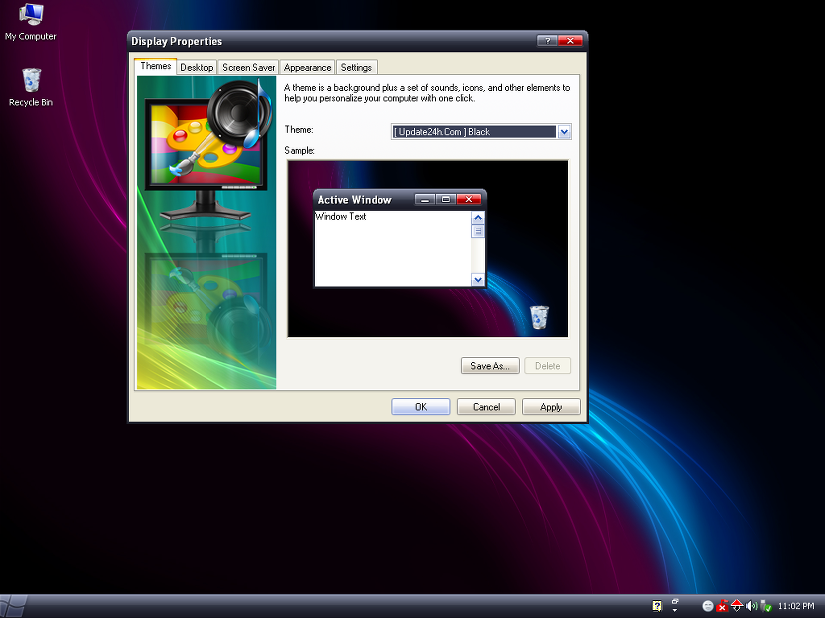Click the taskbar clock showing 11:02 PM
825x618 pixels.
(x=796, y=606)
